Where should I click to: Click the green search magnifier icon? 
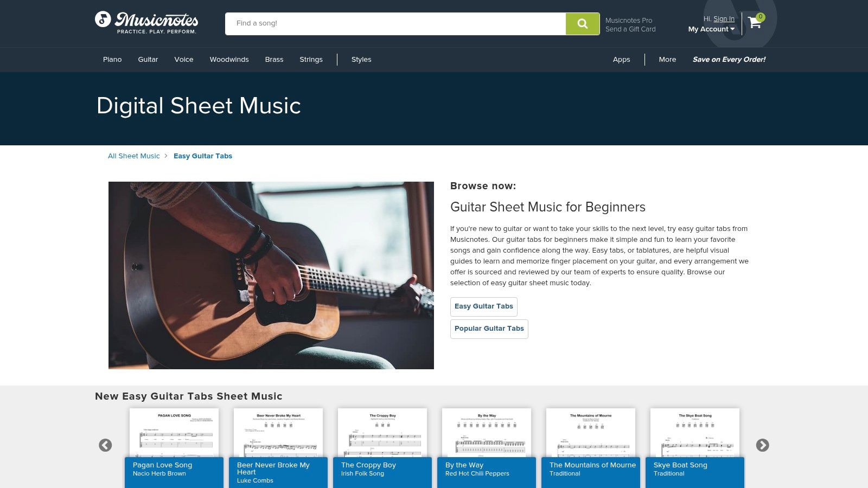[582, 23]
